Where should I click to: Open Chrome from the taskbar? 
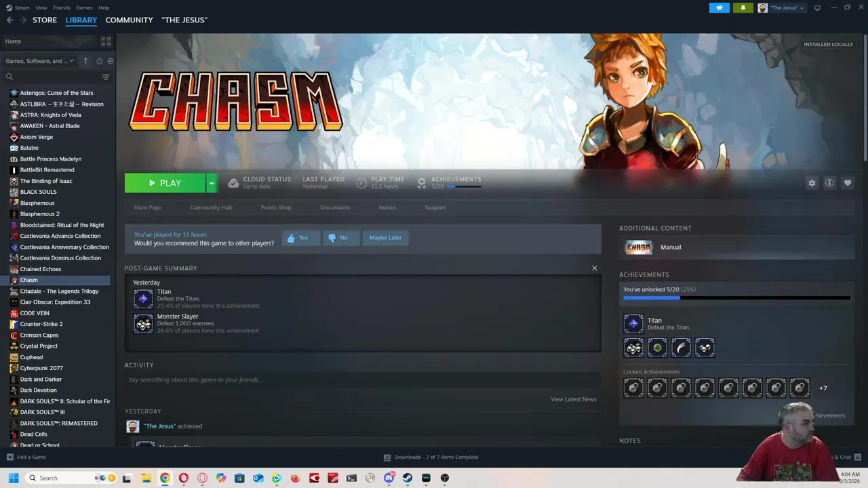click(165, 478)
